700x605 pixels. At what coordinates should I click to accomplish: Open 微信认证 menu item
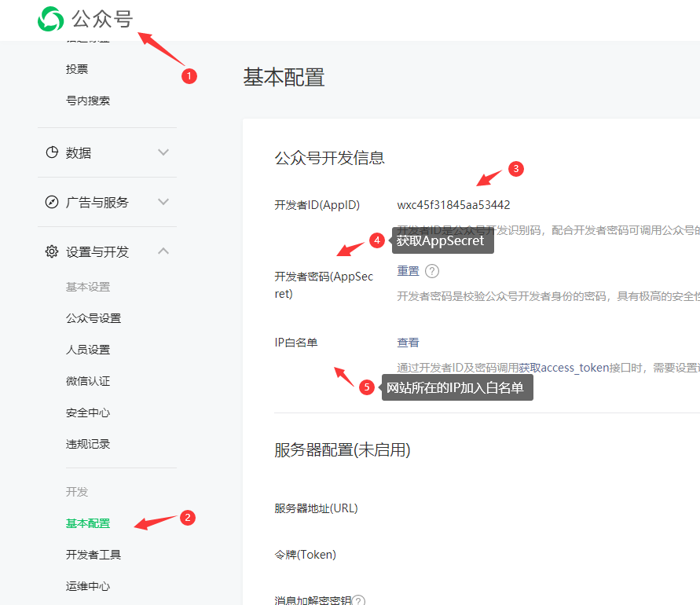pyautogui.click(x=88, y=381)
